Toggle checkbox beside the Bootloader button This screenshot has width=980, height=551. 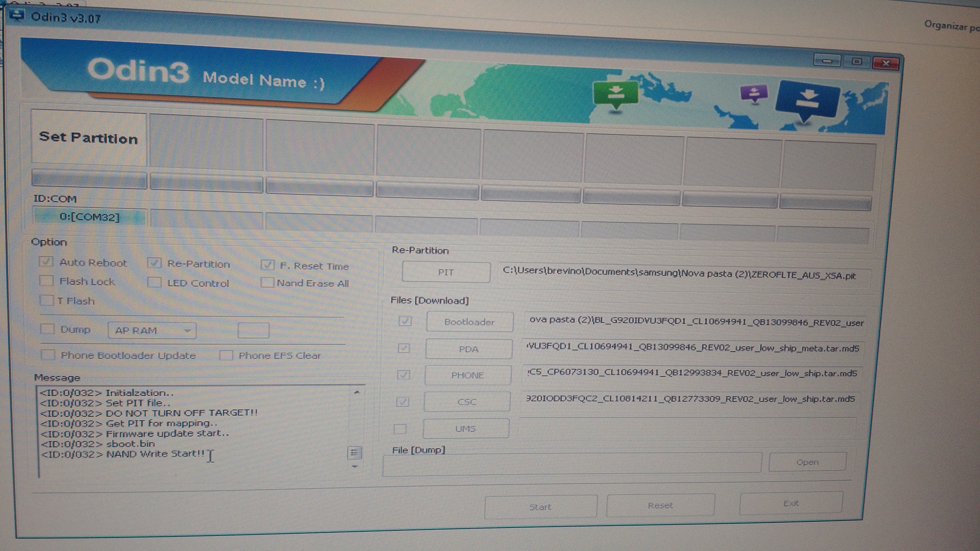[405, 321]
